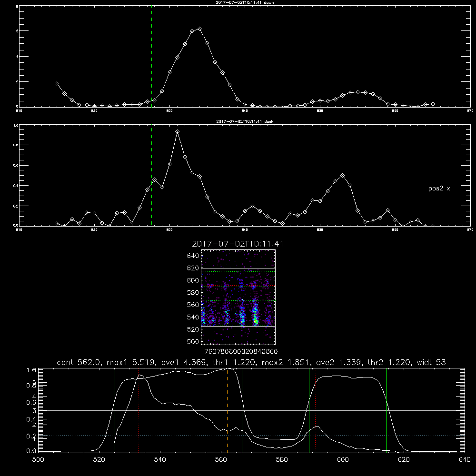476x476 pixels.
Task: Click the '580' y-axis label beside spectral image
Action: click(193, 293)
